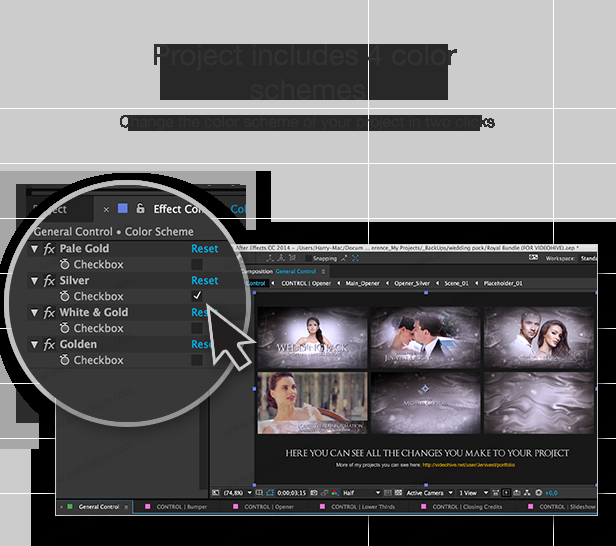This screenshot has height=546, width=616.
Task: Click Scene_01 in the comp navigator
Action: (456, 283)
